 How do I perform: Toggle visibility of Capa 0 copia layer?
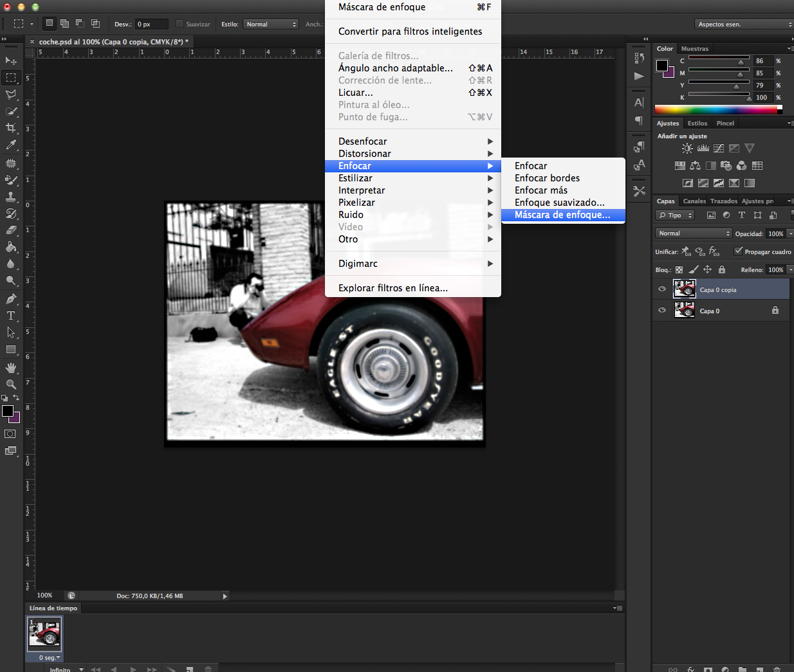pyautogui.click(x=661, y=289)
